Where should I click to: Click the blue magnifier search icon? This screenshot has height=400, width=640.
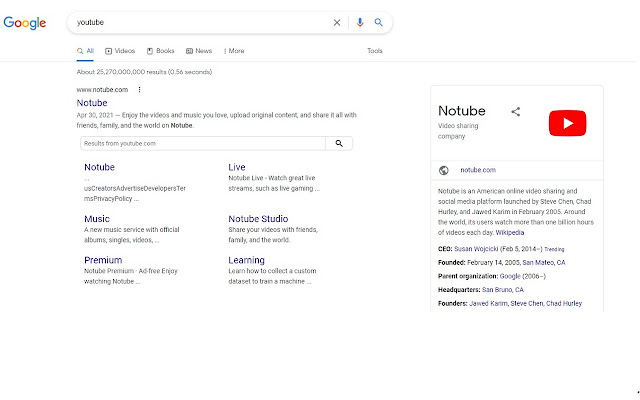379,22
